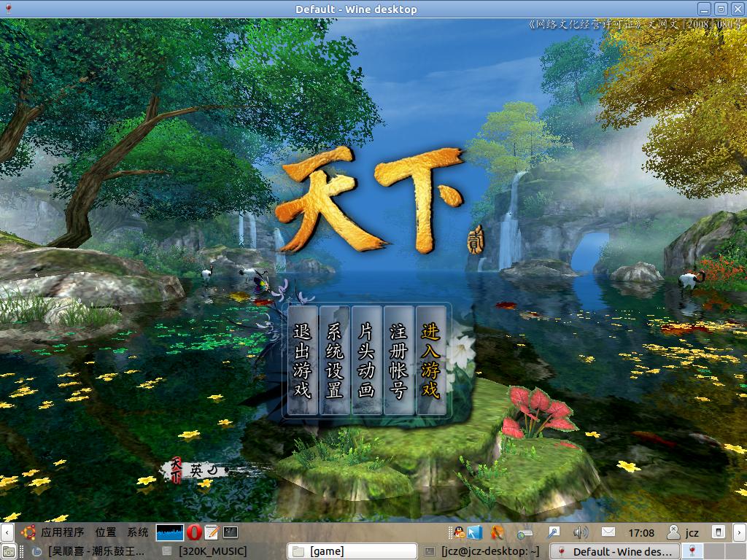
Task: Click the power switch session icon
Action: [719, 532]
